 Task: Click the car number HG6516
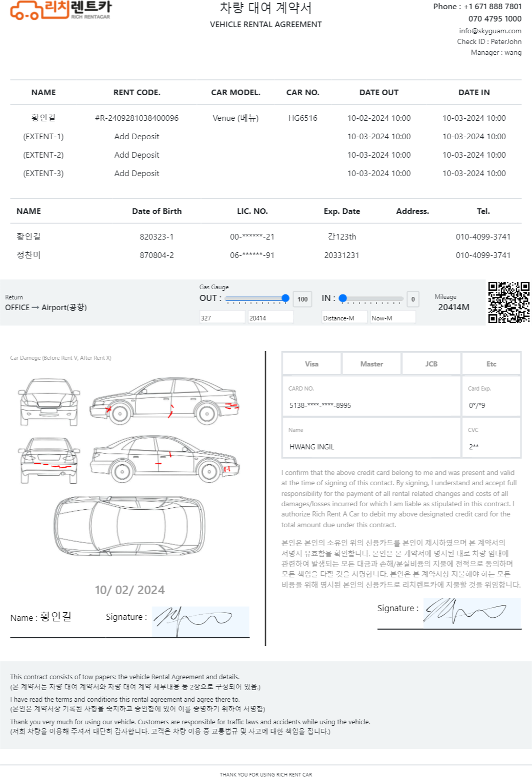pyautogui.click(x=303, y=118)
